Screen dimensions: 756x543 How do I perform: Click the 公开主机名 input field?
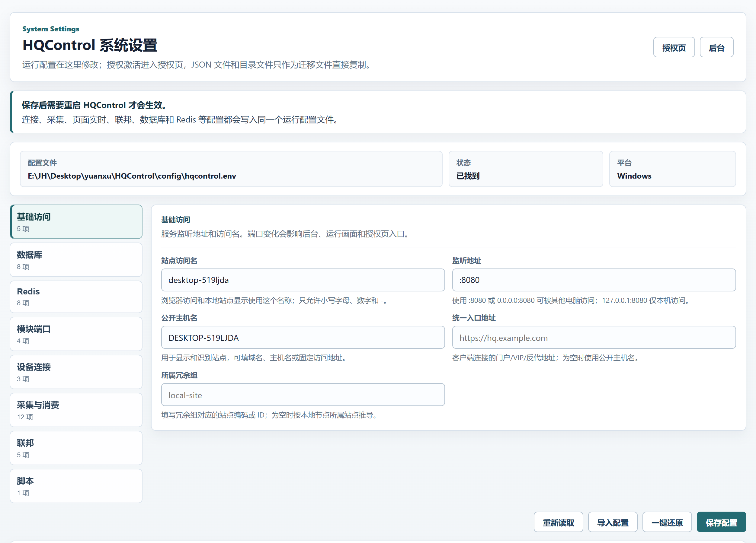303,338
